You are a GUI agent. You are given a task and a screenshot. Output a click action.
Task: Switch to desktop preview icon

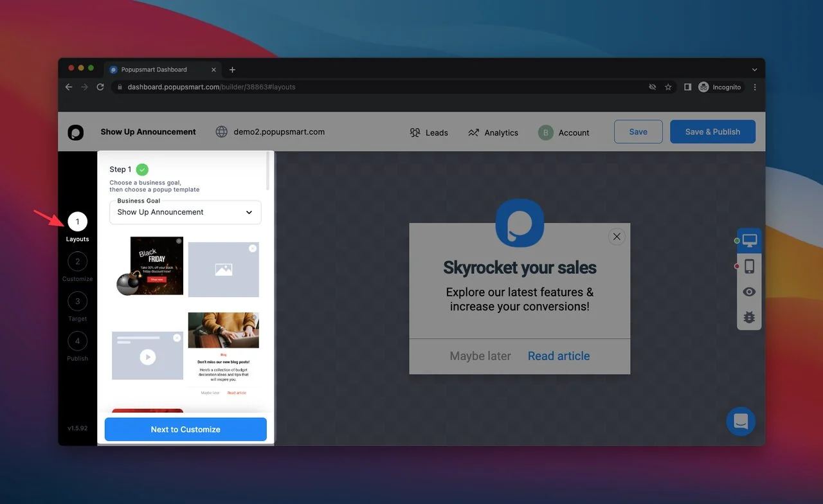(x=749, y=240)
